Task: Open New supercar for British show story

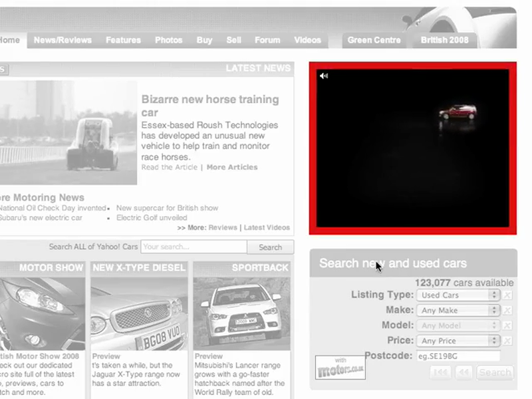Action: (168, 208)
